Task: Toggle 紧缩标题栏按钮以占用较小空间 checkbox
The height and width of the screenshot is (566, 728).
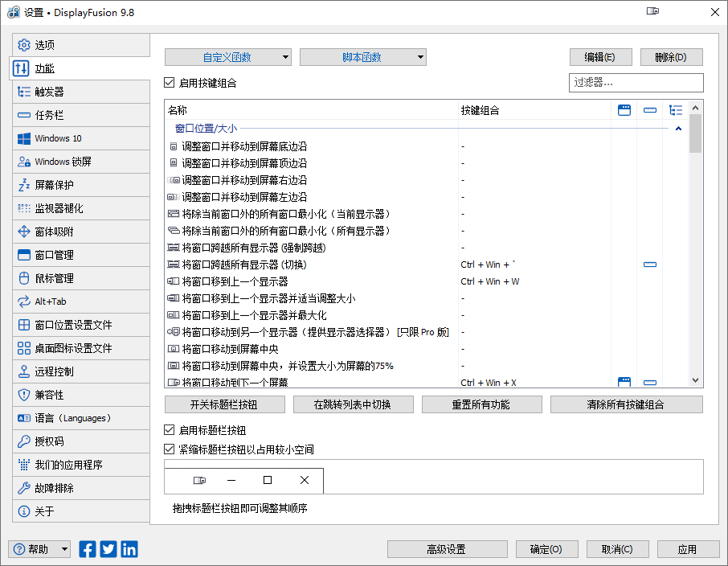Action: pyautogui.click(x=169, y=449)
